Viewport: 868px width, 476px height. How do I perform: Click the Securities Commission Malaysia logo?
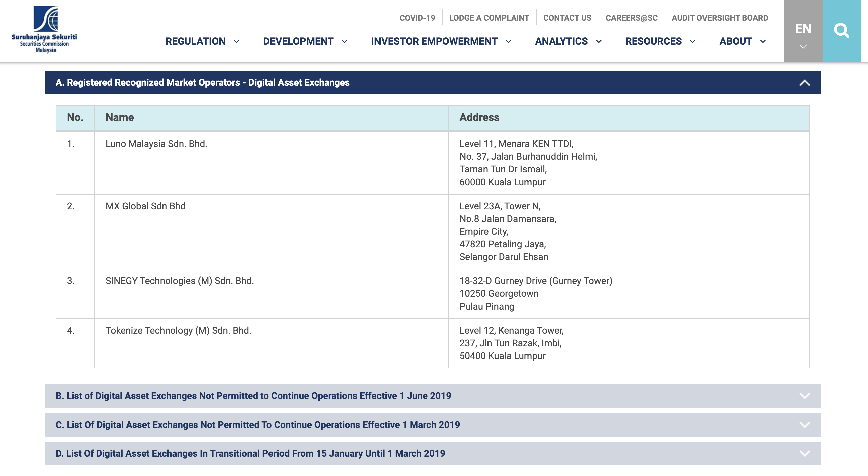[x=44, y=29]
